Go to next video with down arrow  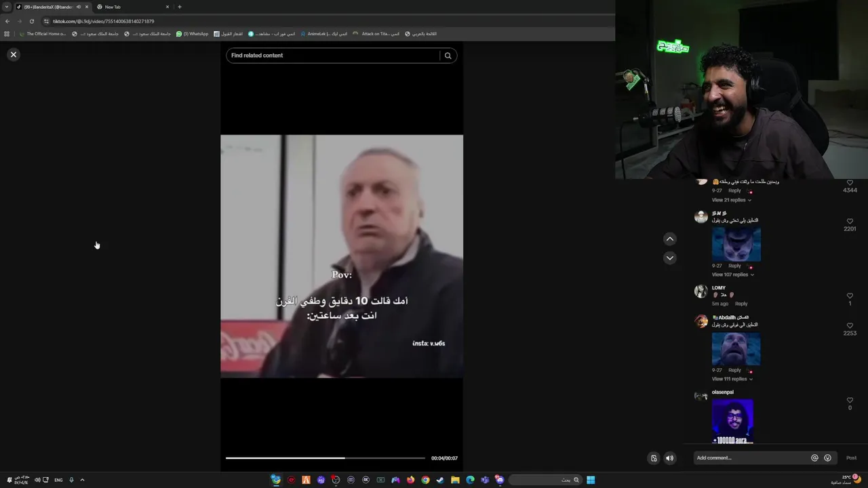click(669, 258)
